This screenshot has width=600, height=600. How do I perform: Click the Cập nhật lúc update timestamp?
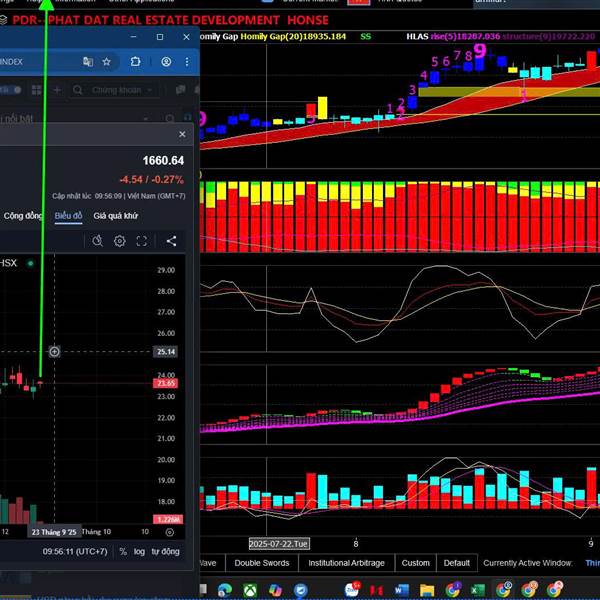point(119,196)
